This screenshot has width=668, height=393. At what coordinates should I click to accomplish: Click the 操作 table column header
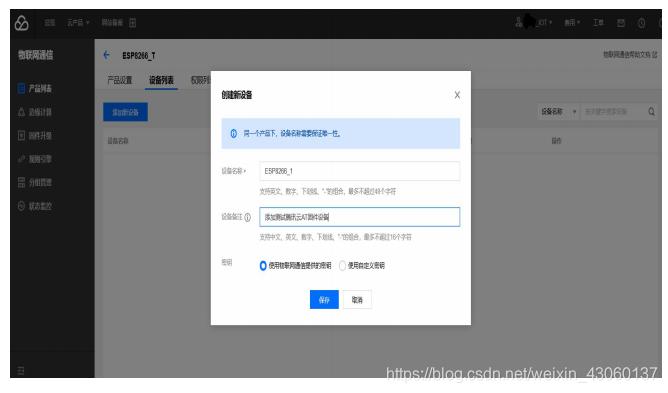pyautogui.click(x=556, y=141)
